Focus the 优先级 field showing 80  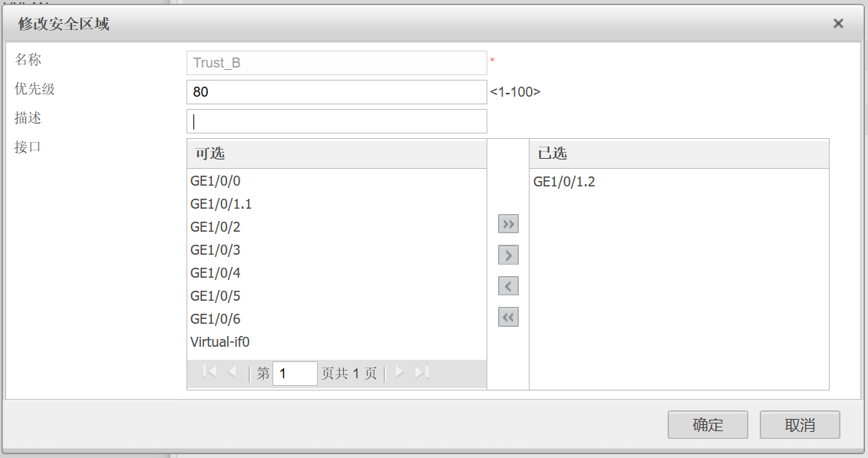(337, 92)
